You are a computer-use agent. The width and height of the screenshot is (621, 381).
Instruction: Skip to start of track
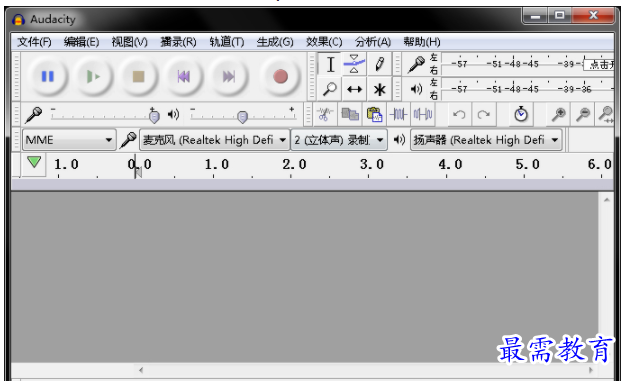click(x=183, y=76)
